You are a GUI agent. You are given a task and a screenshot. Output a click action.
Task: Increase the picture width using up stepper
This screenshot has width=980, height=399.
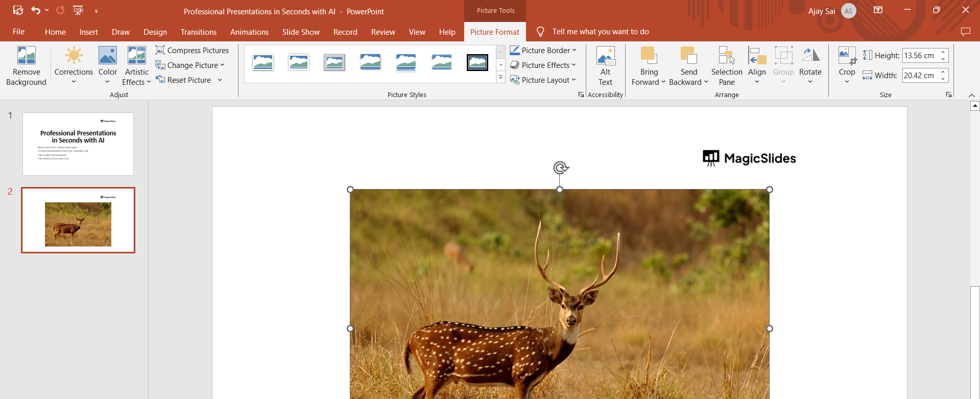pyautogui.click(x=943, y=72)
